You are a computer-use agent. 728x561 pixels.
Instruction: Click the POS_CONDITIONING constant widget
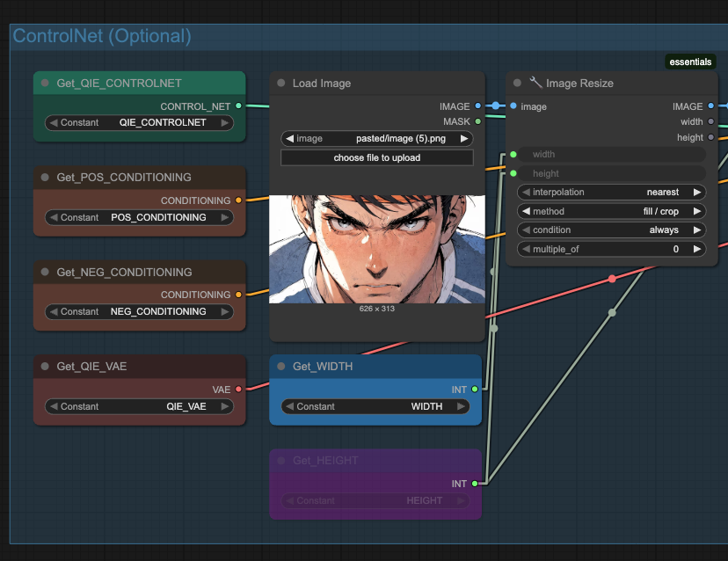(x=139, y=217)
